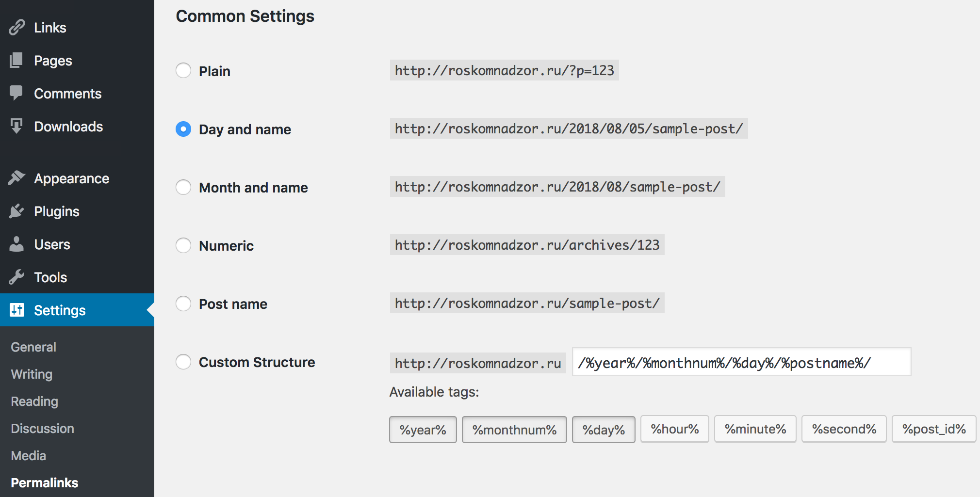The height and width of the screenshot is (497, 980).
Task: Open the Downloads menu label
Action: coord(68,127)
